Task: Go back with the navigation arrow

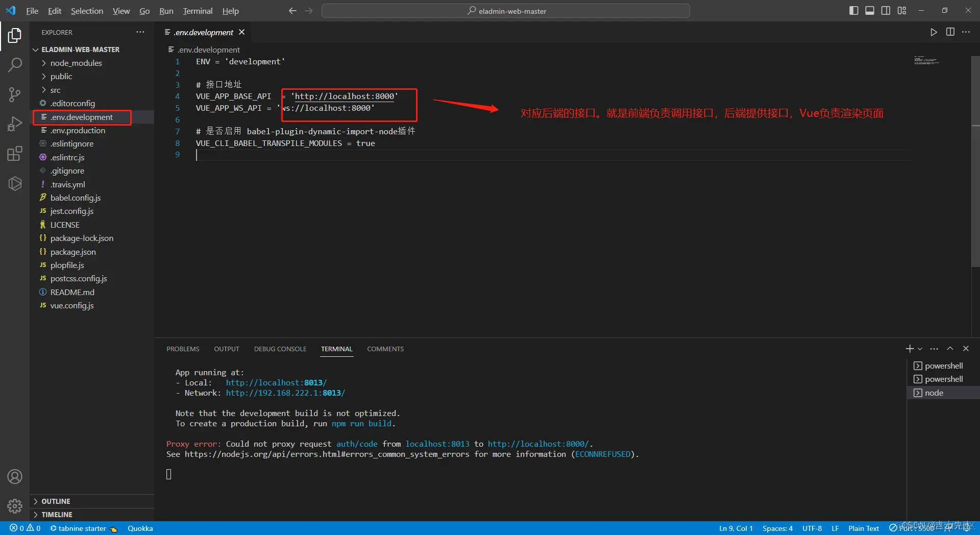Action: tap(292, 11)
